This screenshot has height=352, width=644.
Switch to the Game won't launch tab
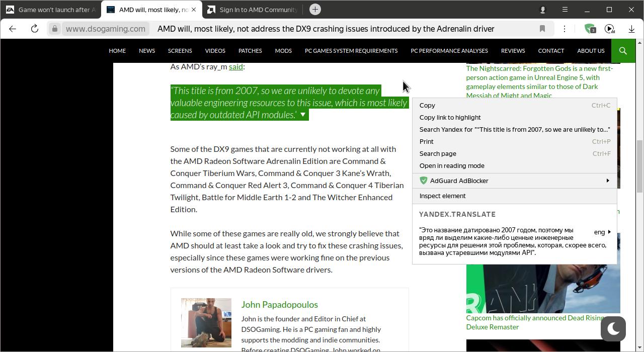point(50,10)
